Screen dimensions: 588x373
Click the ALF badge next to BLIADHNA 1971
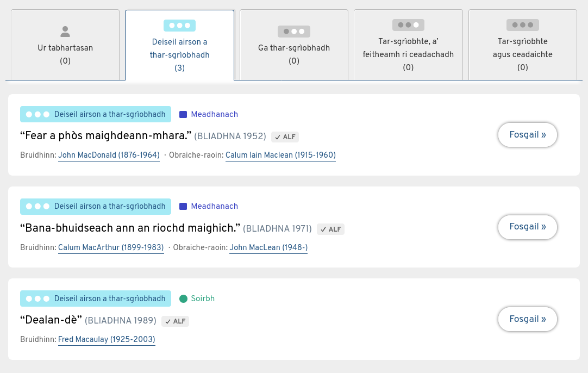330,229
